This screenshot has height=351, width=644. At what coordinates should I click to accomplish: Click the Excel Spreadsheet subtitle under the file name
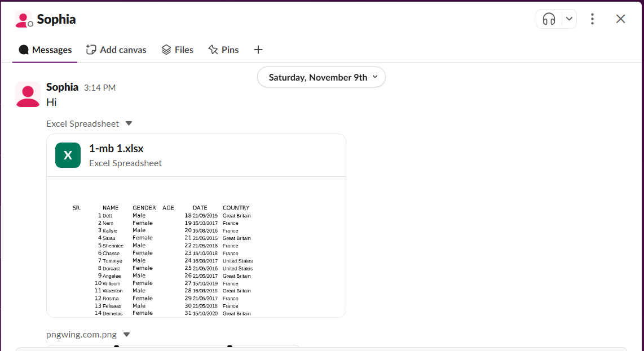[125, 163]
